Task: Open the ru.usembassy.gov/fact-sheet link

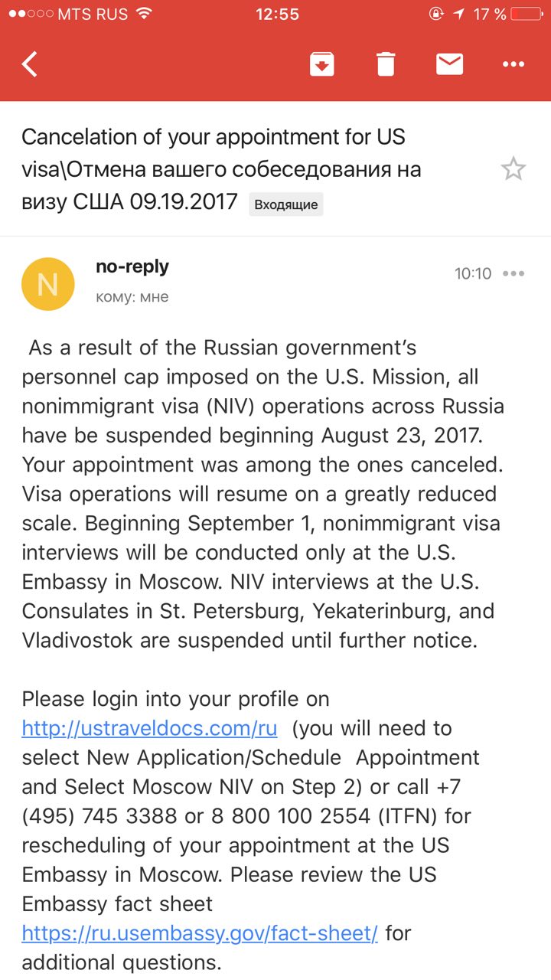Action: 200,933
